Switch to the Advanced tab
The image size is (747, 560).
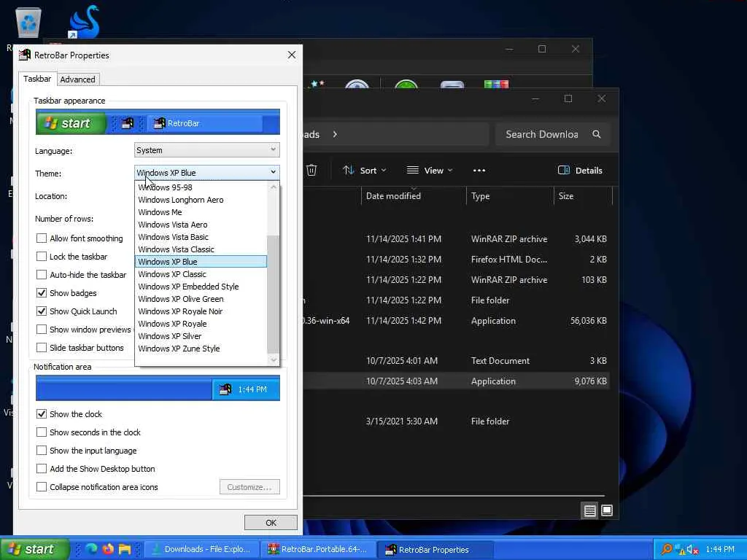click(77, 79)
